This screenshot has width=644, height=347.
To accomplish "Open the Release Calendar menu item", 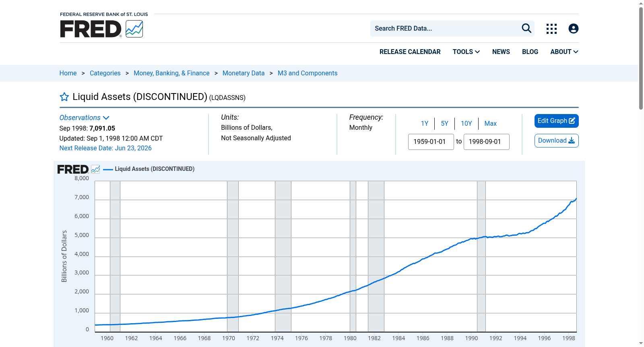I will [x=410, y=52].
